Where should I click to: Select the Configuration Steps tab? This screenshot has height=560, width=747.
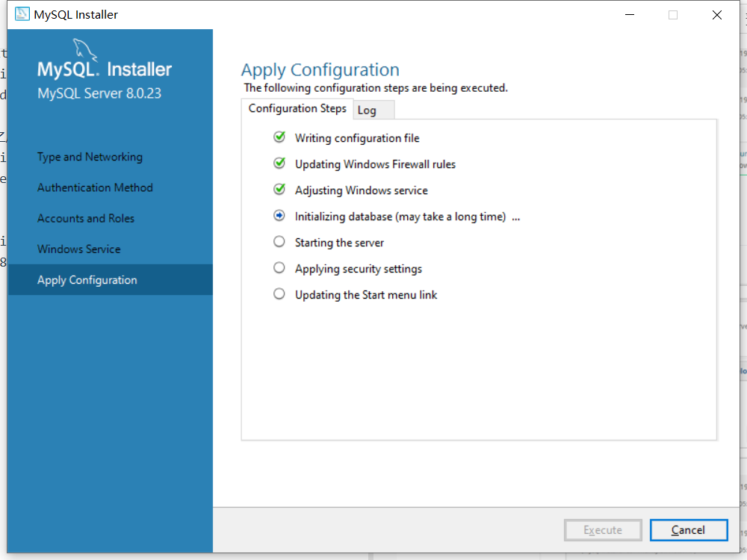(297, 108)
